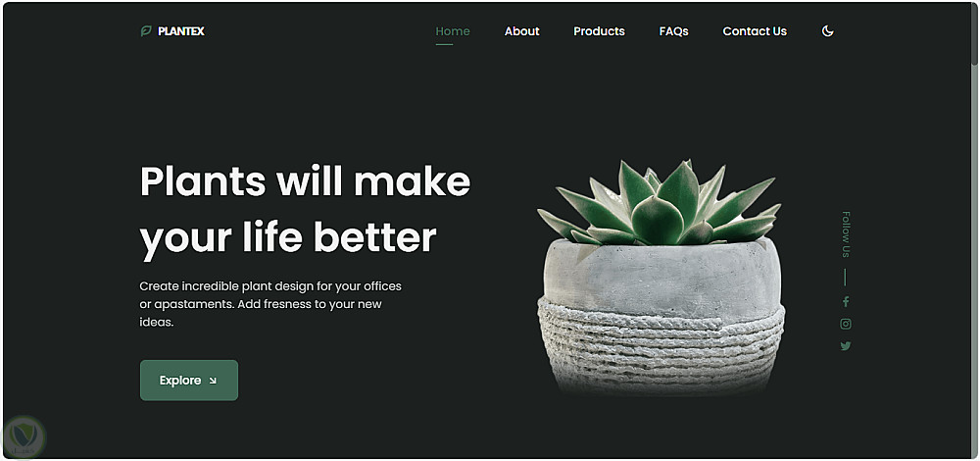The image size is (980, 461).
Task: Open the Twitter bird icon
Action: 846,346
